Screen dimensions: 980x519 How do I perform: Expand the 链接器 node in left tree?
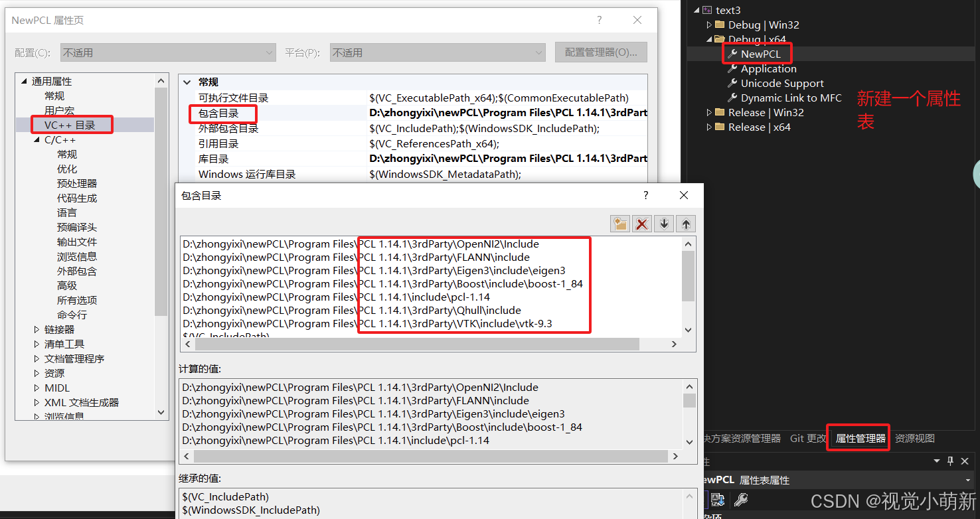point(38,329)
